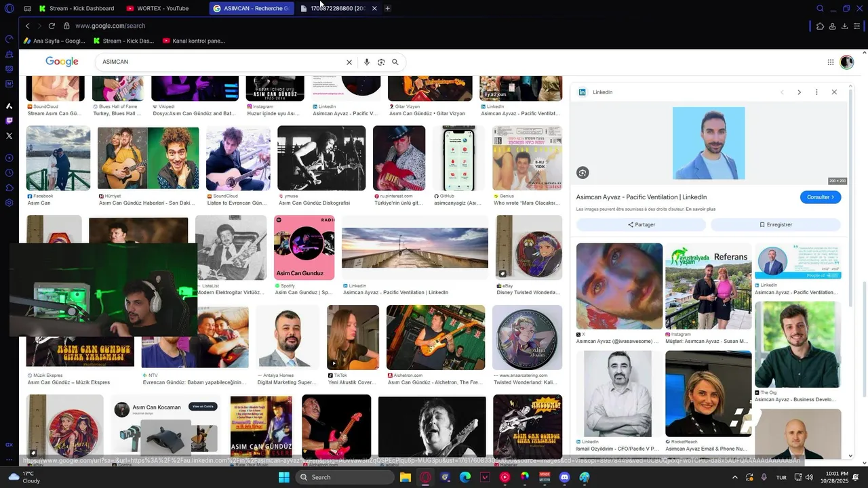Open a new browser tab
This screenshot has height=488, width=868.
pyautogui.click(x=387, y=8)
